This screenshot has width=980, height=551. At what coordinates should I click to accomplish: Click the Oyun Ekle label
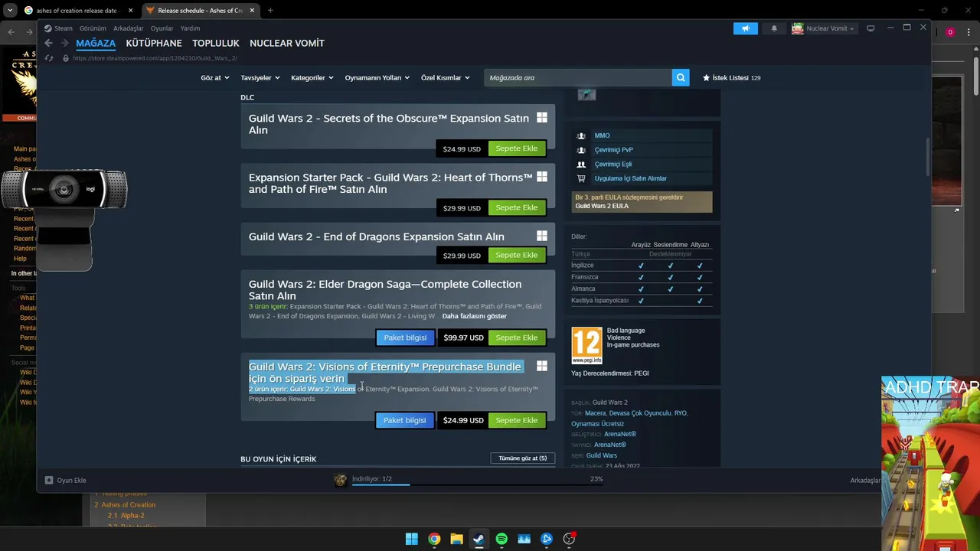point(71,480)
